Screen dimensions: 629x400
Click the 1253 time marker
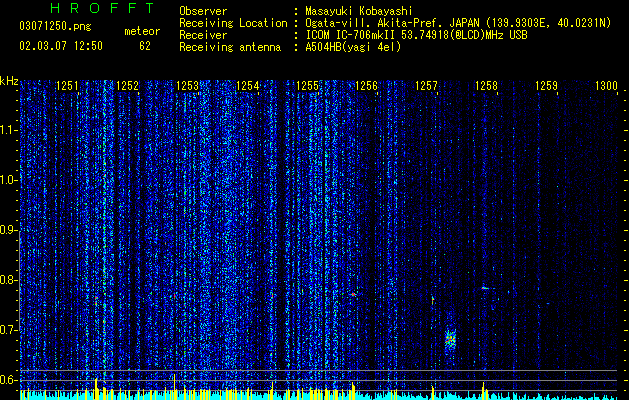pos(187,86)
